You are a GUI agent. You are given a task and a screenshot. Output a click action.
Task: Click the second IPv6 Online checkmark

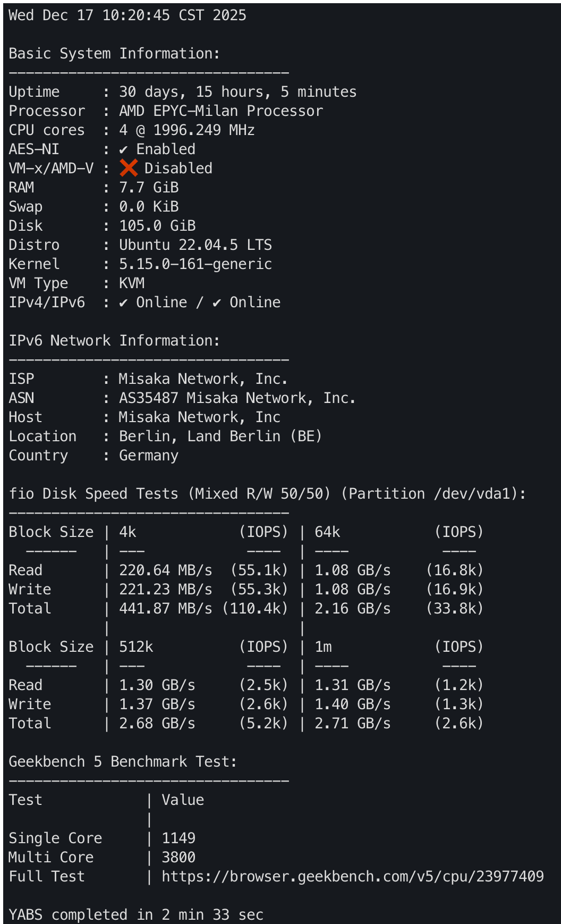click(x=217, y=303)
